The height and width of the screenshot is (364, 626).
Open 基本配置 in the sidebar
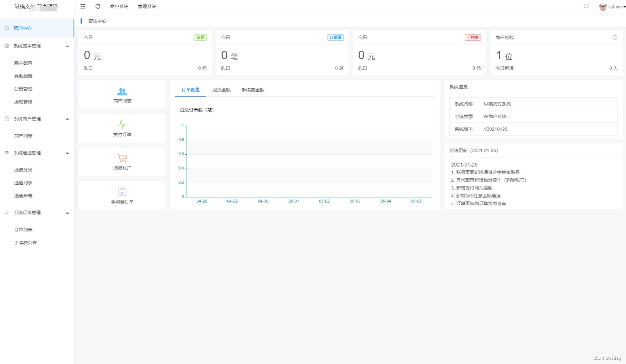(23, 63)
